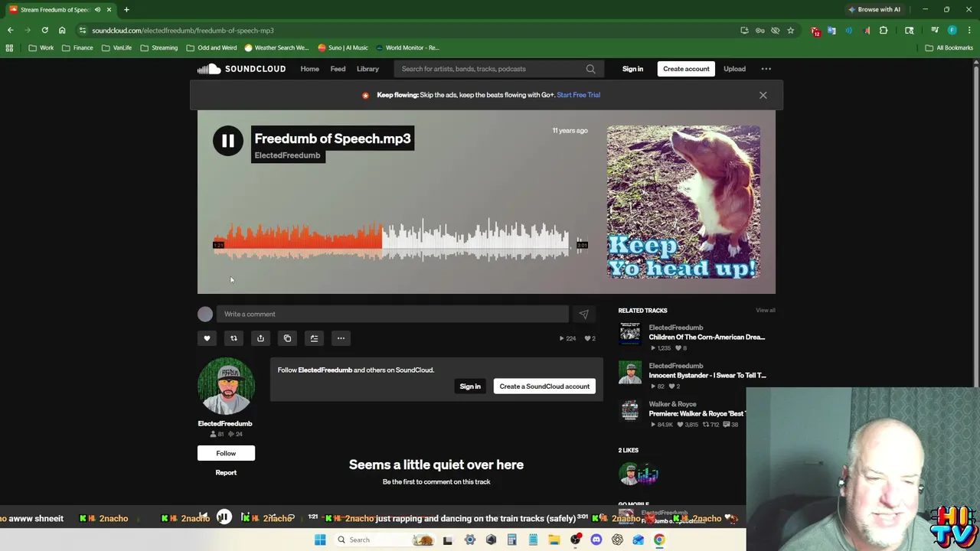Copy the track link icon
This screenshot has width=980, height=551.
click(287, 338)
